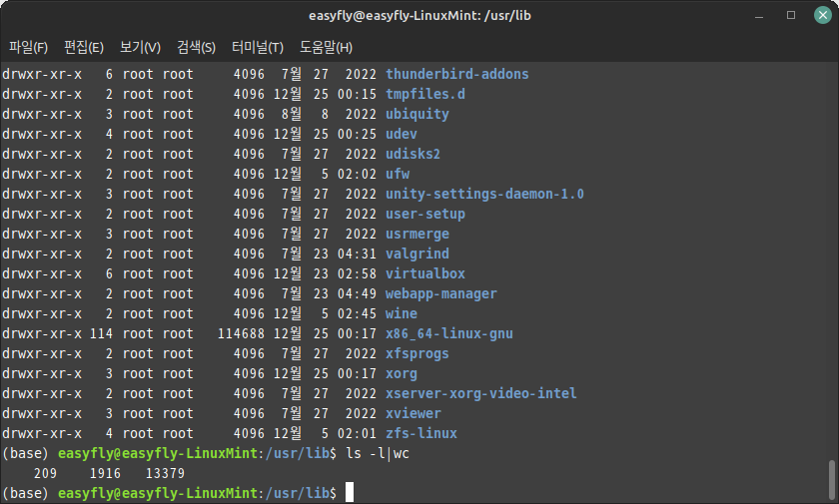Viewport: 839px width, 504px height.
Task: Click the unity-settings-daemon-1.0 directory name
Action: (x=484, y=194)
